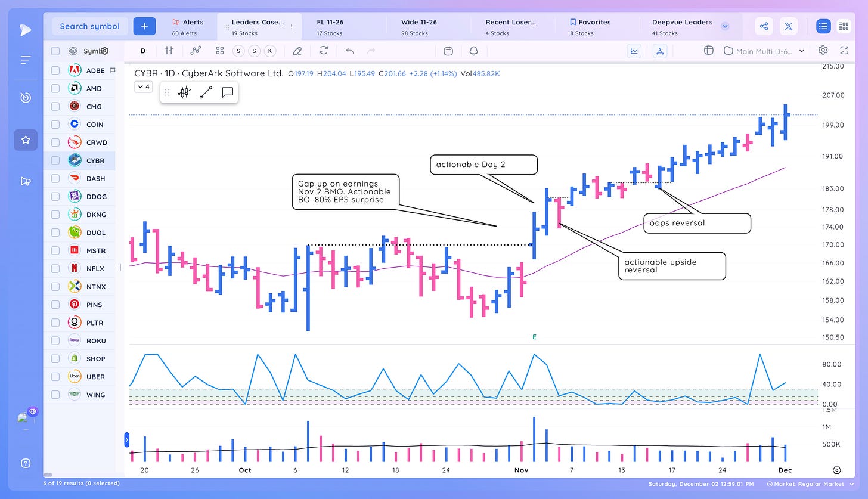The width and height of the screenshot is (868, 499).
Task: Check the WING row checkbox
Action: click(x=55, y=395)
